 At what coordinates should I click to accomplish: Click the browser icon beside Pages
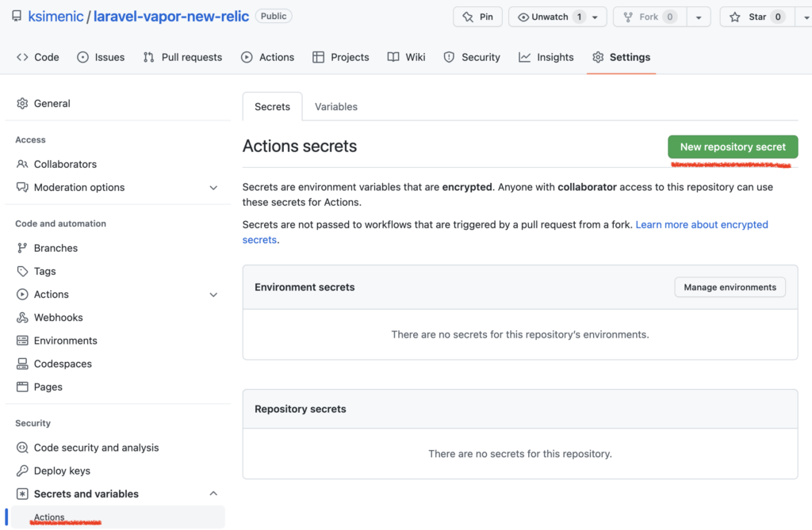[x=22, y=387]
